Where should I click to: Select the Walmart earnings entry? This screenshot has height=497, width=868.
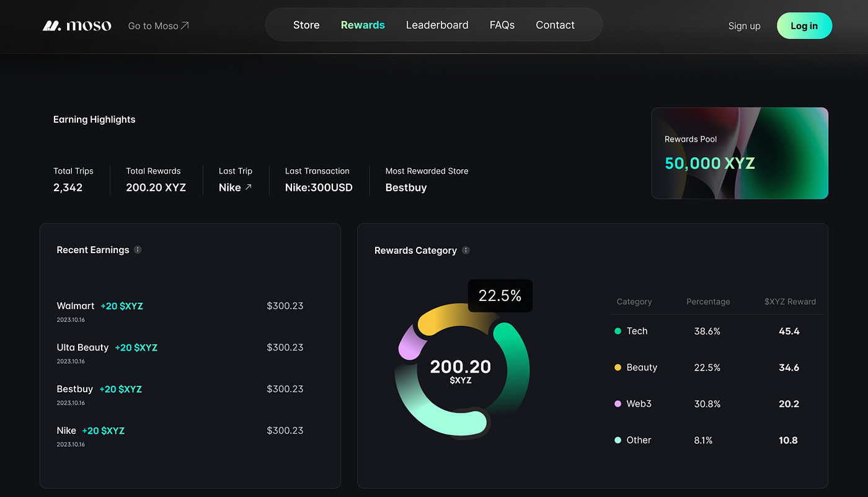point(76,306)
